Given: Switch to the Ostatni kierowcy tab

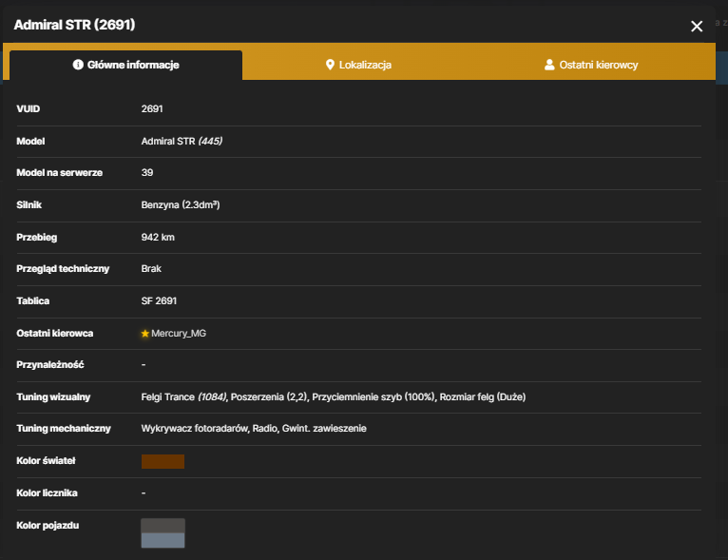Looking at the screenshot, I should pyautogui.click(x=591, y=65).
